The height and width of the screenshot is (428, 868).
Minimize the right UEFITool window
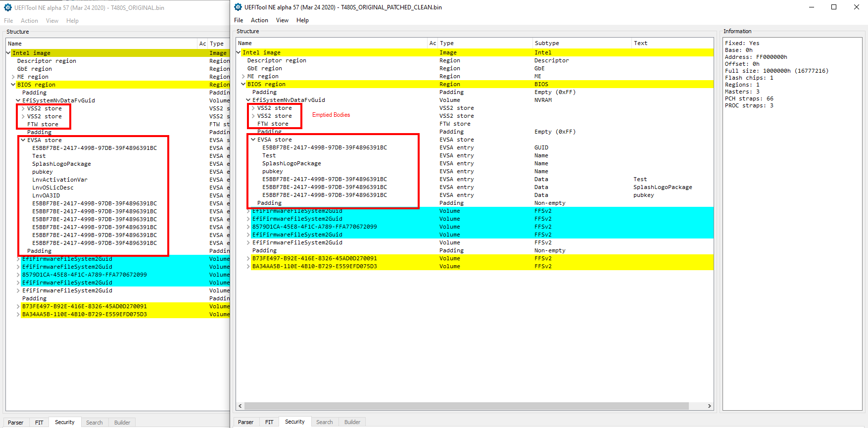point(812,7)
